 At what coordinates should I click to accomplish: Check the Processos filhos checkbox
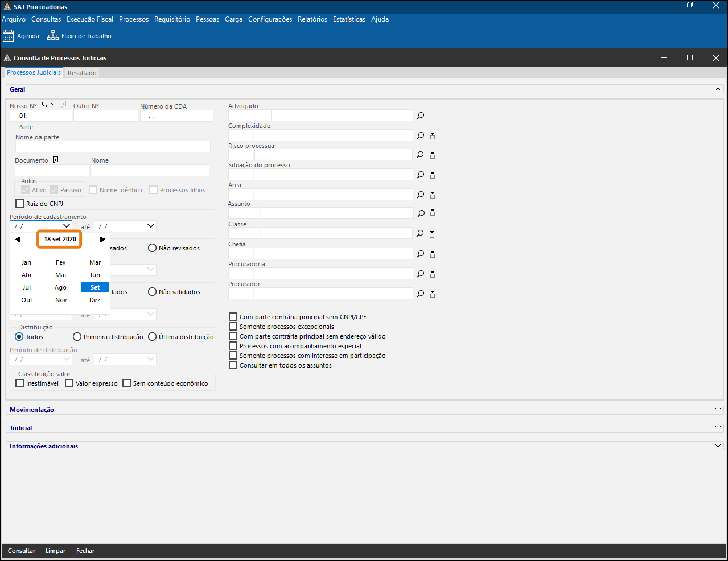click(x=154, y=190)
